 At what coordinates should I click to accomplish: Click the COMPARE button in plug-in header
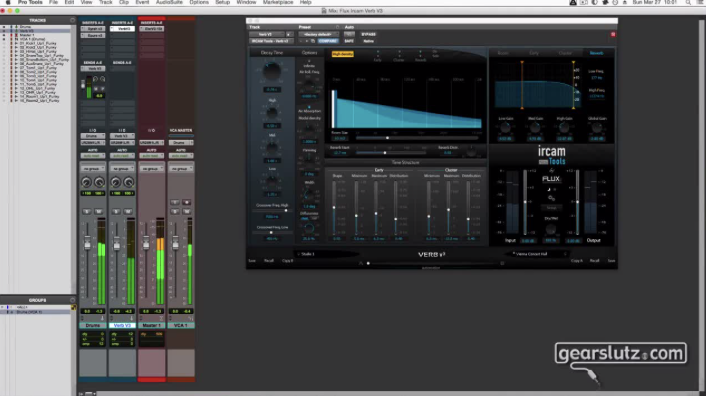[328, 41]
